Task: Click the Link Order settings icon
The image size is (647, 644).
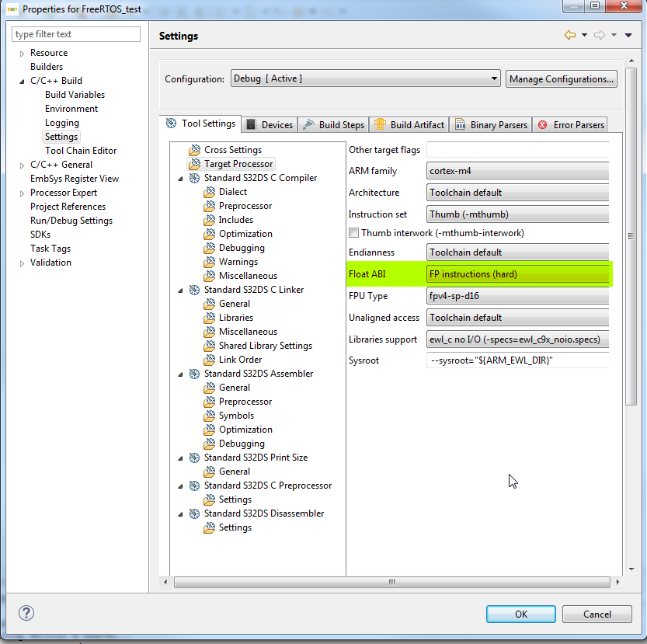Action: point(209,360)
